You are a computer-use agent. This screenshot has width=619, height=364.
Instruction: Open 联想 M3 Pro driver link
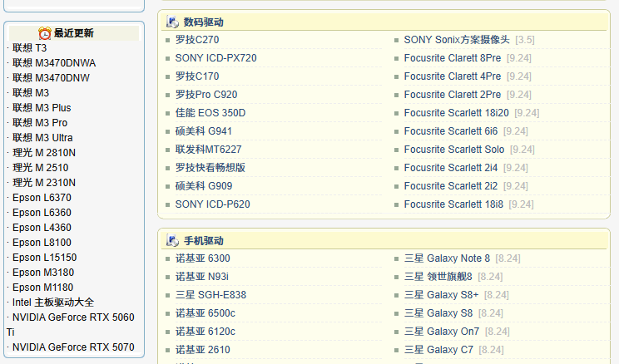[40, 123]
